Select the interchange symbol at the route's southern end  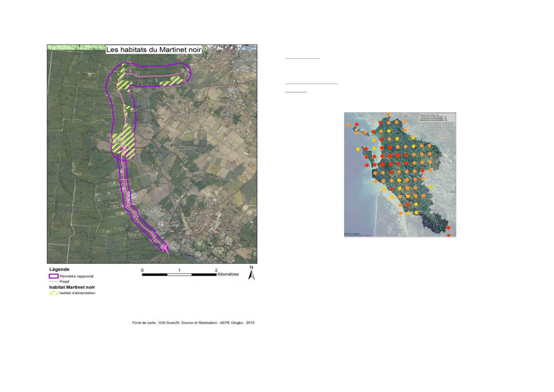click(x=166, y=247)
